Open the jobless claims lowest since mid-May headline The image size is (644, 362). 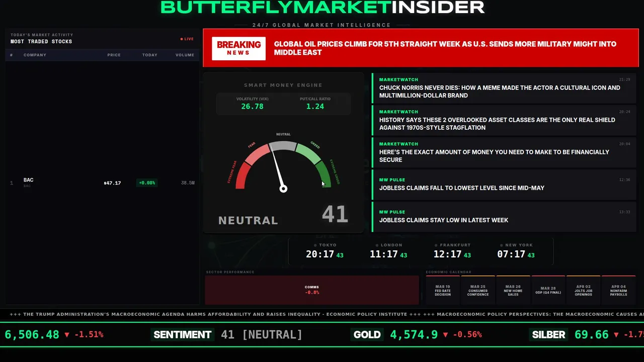point(504,185)
